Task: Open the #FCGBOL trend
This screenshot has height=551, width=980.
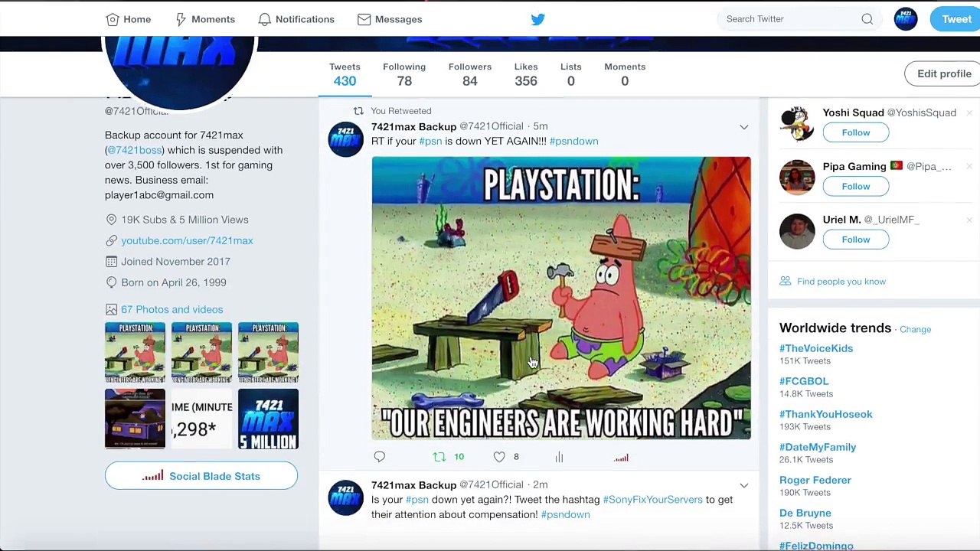Action: (x=804, y=381)
